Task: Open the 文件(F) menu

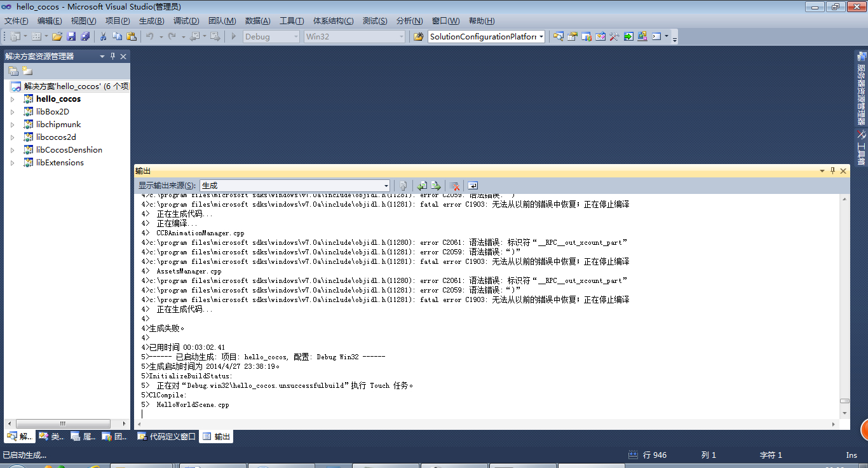Action: [x=17, y=21]
